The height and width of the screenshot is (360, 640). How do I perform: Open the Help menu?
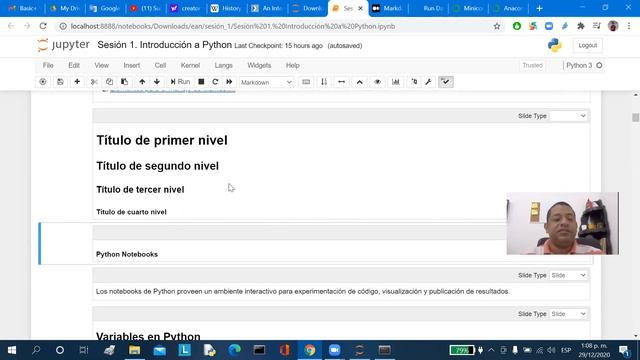(292, 65)
